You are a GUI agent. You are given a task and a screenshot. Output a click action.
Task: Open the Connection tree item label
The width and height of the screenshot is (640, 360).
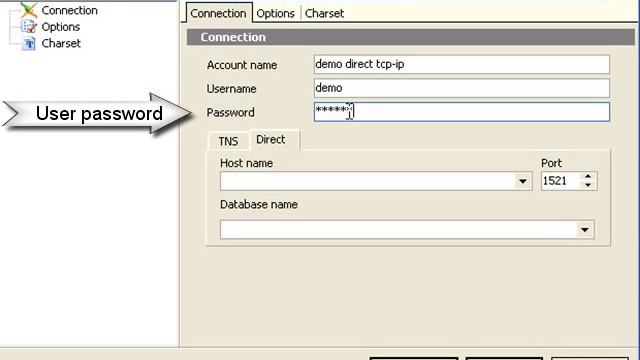[x=69, y=10]
